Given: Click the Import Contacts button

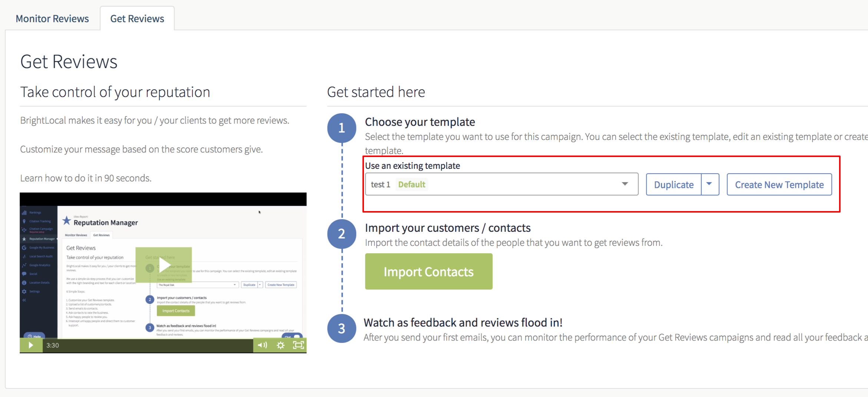Looking at the screenshot, I should coord(428,271).
